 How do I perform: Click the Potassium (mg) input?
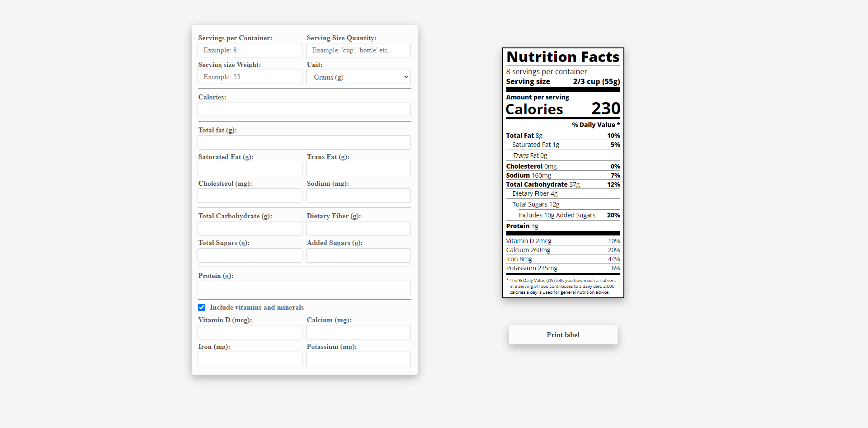[x=359, y=359]
